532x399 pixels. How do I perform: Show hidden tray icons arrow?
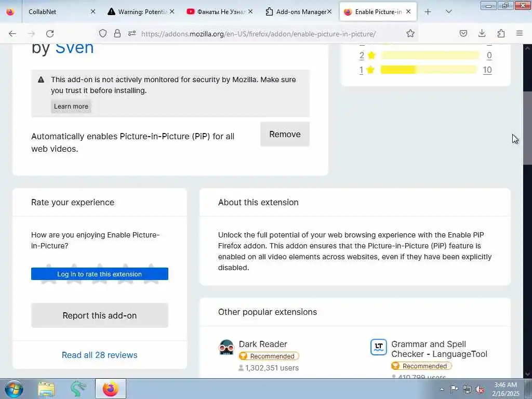point(442,389)
